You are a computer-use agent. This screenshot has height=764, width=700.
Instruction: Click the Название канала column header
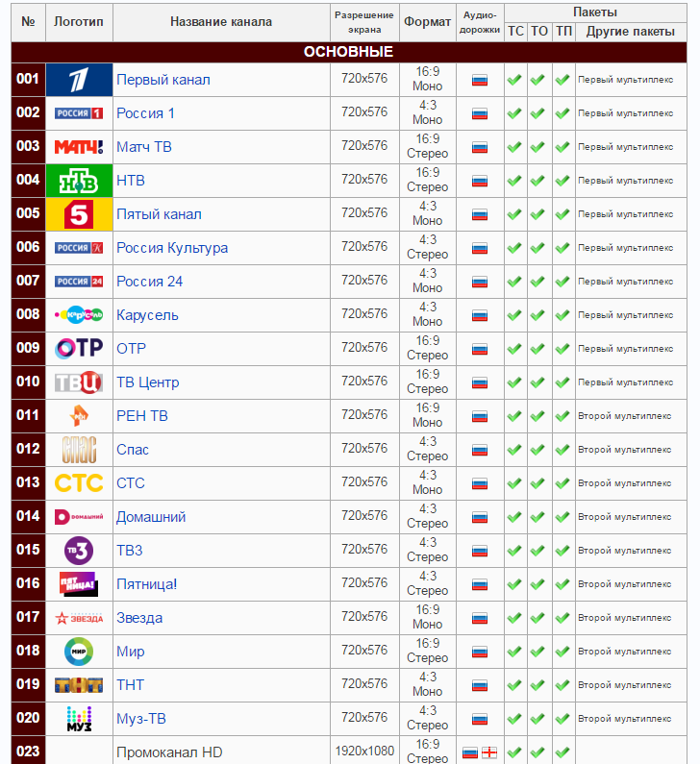coord(221,22)
